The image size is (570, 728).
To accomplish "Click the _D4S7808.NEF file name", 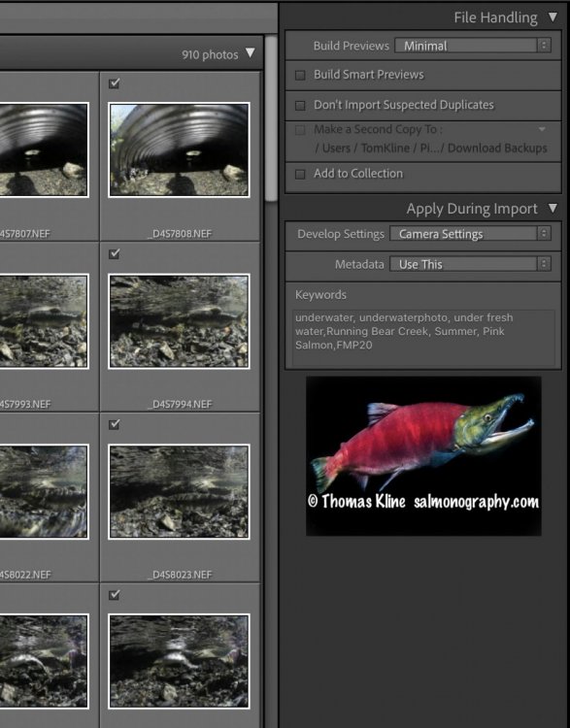I will point(180,234).
